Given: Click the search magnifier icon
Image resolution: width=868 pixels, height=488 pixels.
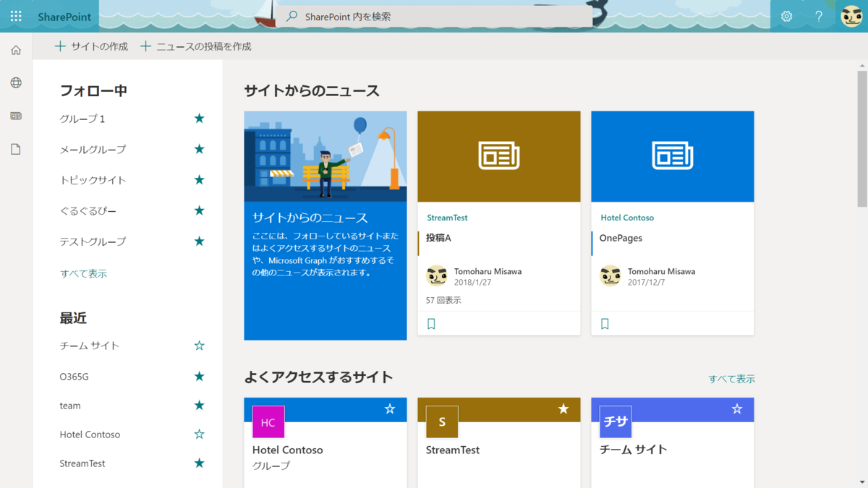Looking at the screenshot, I should (x=292, y=16).
